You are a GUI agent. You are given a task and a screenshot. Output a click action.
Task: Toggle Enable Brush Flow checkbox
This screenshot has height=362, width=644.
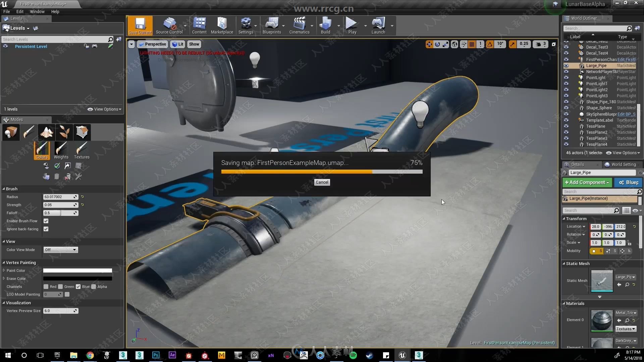(x=46, y=221)
